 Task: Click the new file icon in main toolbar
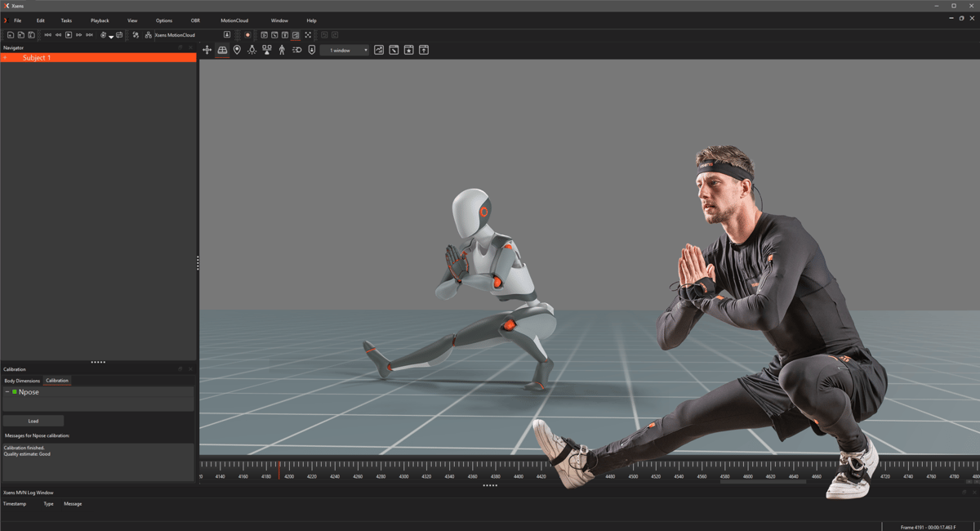[x=11, y=35]
